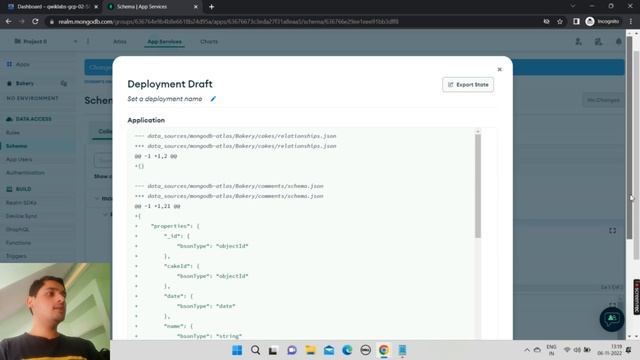Viewport: 640px width, 360px height.
Task: Open Triggers in sidebar
Action: 16,256
